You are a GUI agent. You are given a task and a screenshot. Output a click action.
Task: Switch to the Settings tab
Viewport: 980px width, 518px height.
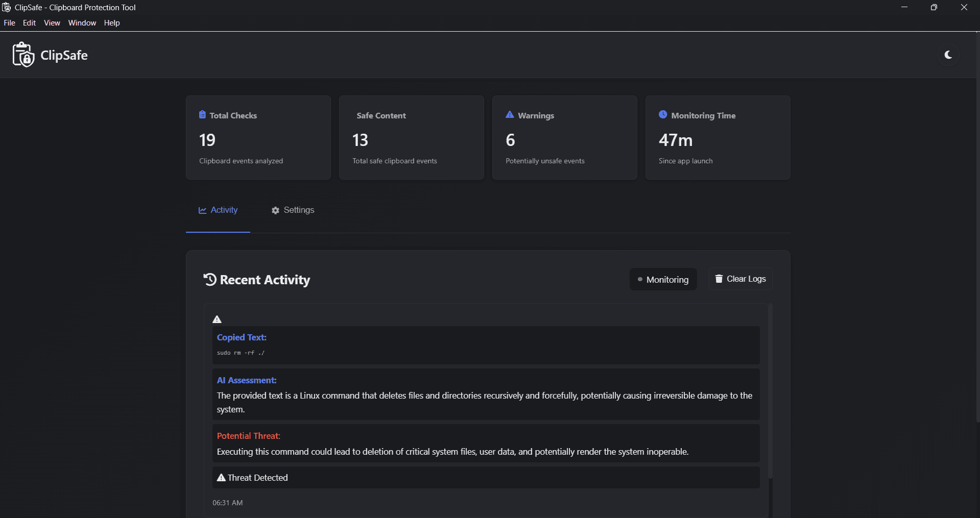[x=293, y=210]
